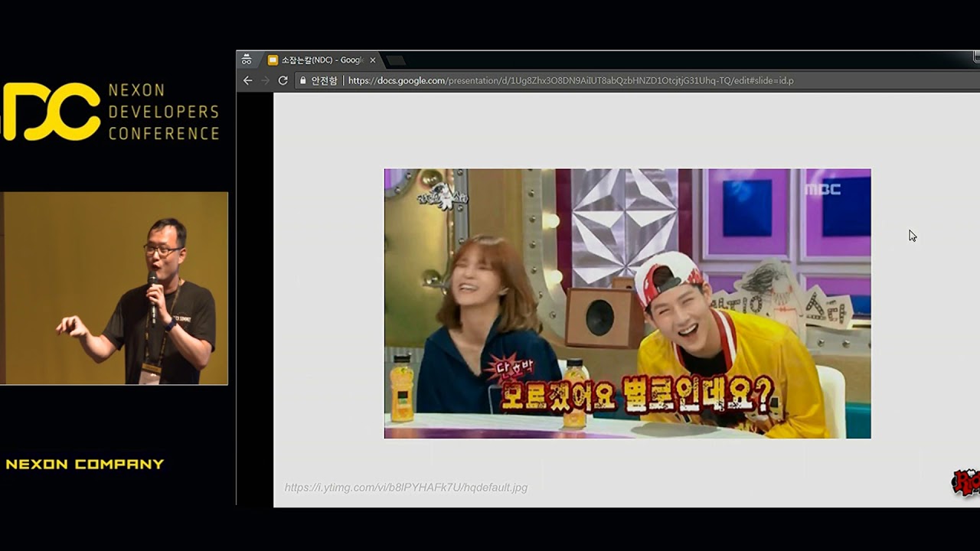Close the Google presentation tab
The width and height of the screenshot is (980, 551).
(373, 60)
